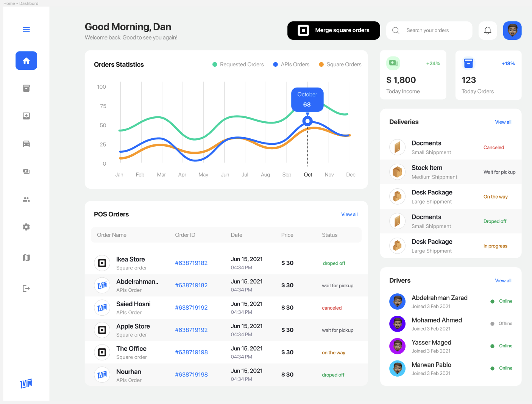The width and height of the screenshot is (532, 404).
Task: Open View all in Deliveries
Action: coord(503,122)
